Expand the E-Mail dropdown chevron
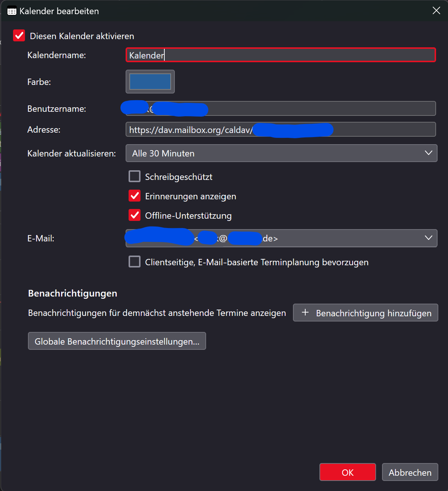This screenshot has width=448, height=491. (x=429, y=238)
